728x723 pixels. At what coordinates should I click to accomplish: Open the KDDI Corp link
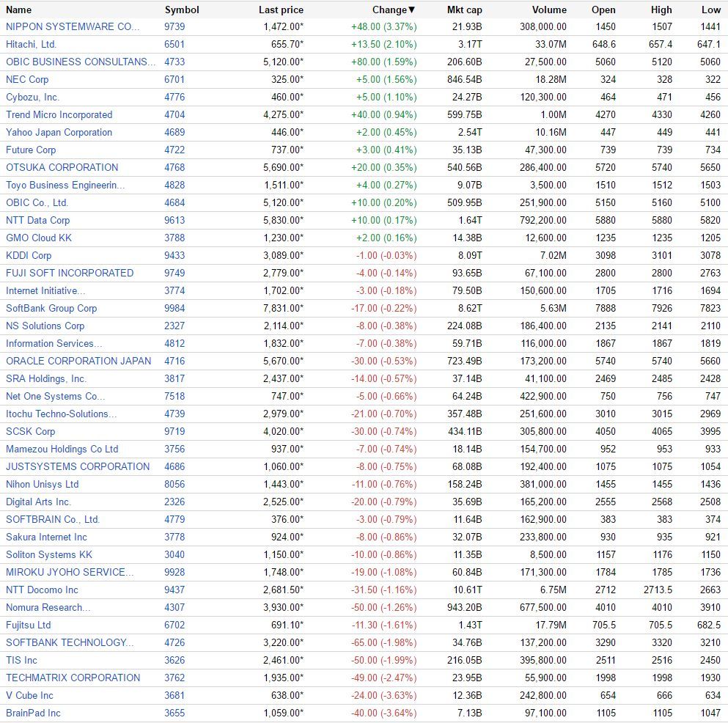[29, 256]
